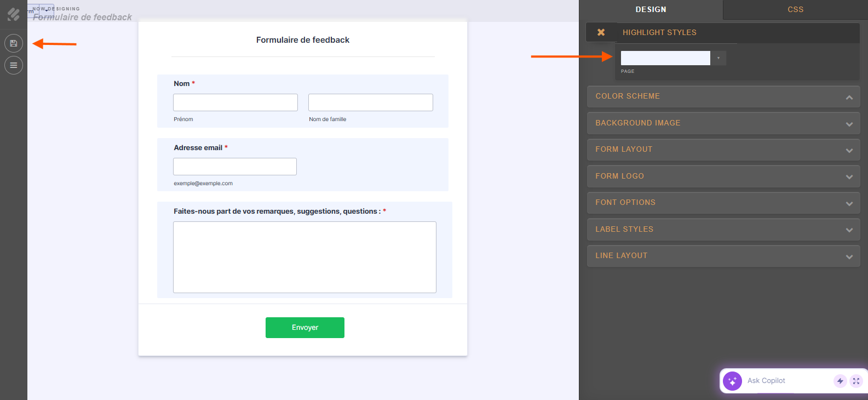The width and height of the screenshot is (868, 400).
Task: Expand the Copilot panel with the fullscreen icon
Action: (856, 381)
